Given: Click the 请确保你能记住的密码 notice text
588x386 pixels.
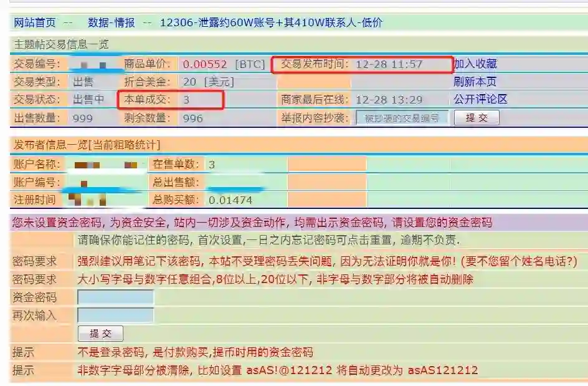Looking at the screenshot, I should tap(268, 240).
